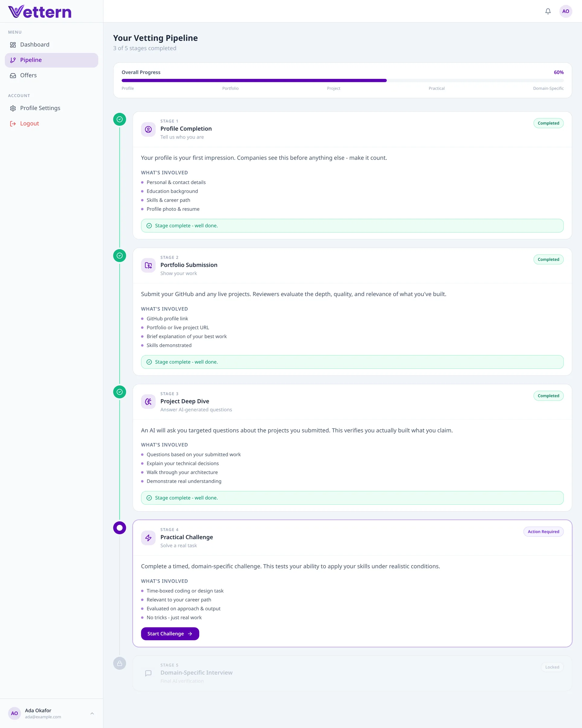Viewport: 582px width, 728px height.
Task: Click Logout in the sidebar
Action: tap(51, 123)
